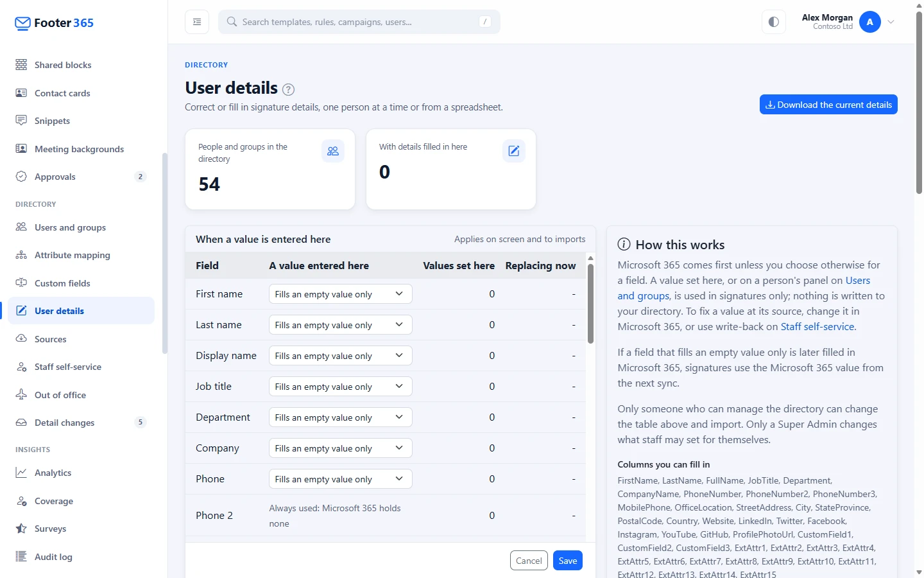Click the Coverage sidebar item
Viewport: 924px width, 578px height.
click(81, 501)
